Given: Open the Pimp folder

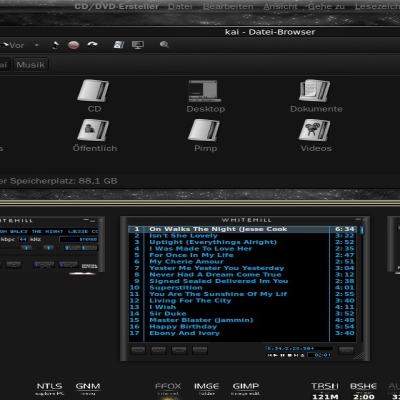Looking at the screenshot, I should (205, 136).
